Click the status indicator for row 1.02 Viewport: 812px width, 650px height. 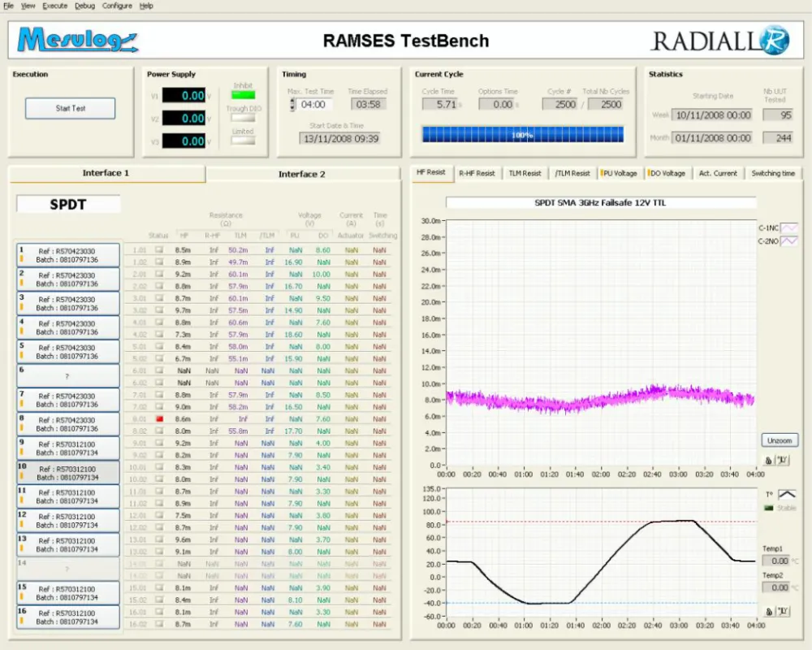(x=159, y=262)
